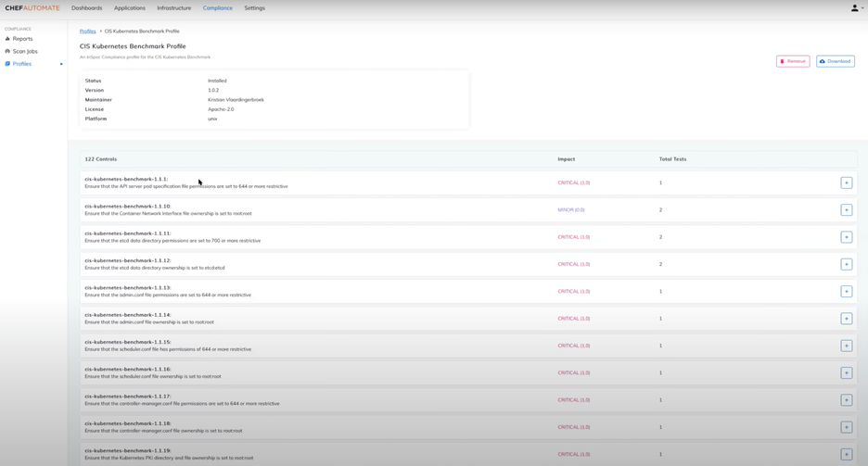Viewport: 868px width, 466px height.
Task: Expand control cis-kubernetes-benchmark-1.1.10
Action: (847, 210)
